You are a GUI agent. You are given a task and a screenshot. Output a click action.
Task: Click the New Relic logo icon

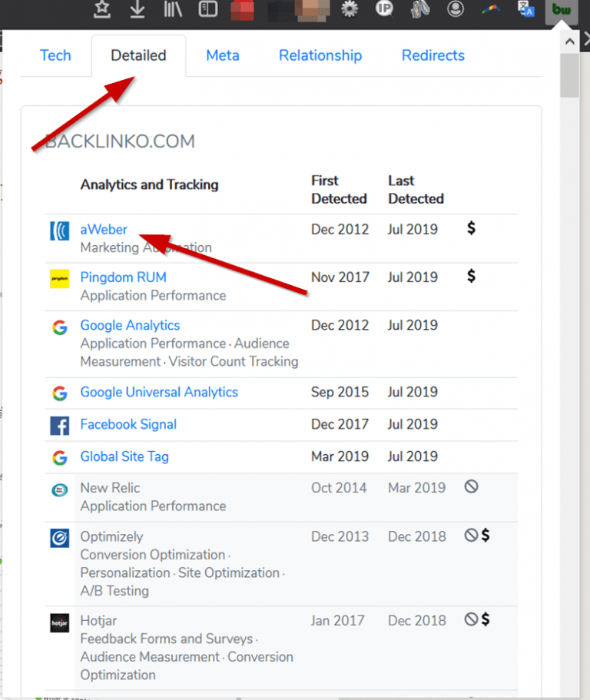pos(60,489)
